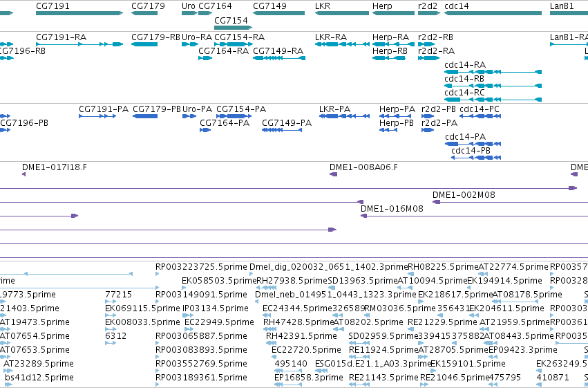The height and width of the screenshot is (388, 588).
Task: Select the DME1-017I18.F BAC end label
Action: pyautogui.click(x=55, y=167)
